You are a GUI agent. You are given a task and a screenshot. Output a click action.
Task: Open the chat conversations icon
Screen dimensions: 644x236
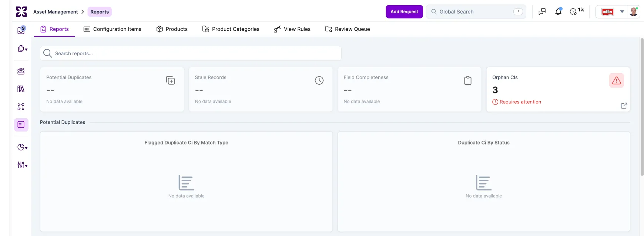coord(542,12)
